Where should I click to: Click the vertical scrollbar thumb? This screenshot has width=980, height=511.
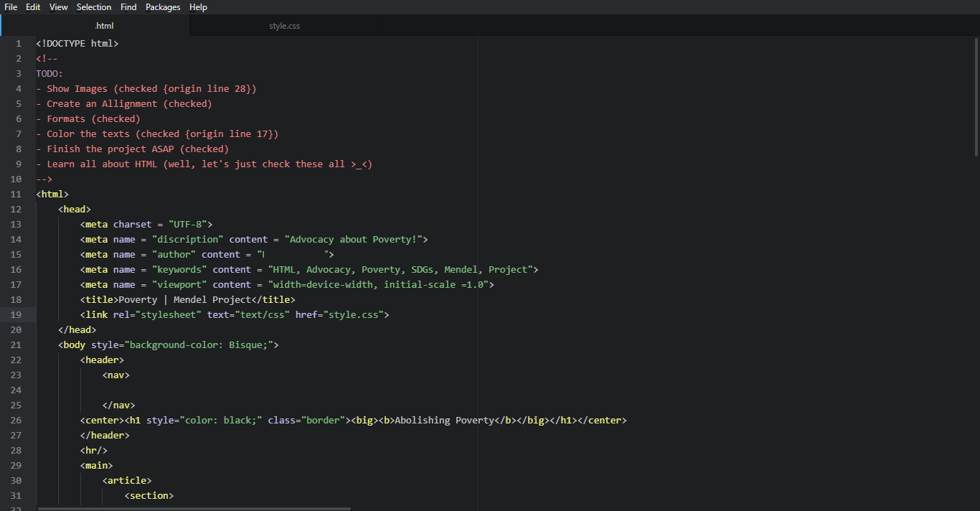(976, 97)
